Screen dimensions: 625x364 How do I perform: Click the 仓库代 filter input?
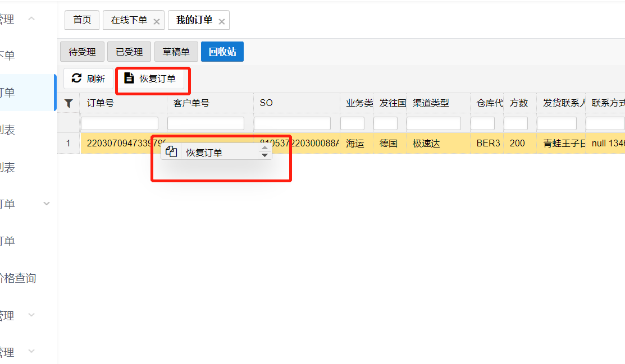coord(483,123)
